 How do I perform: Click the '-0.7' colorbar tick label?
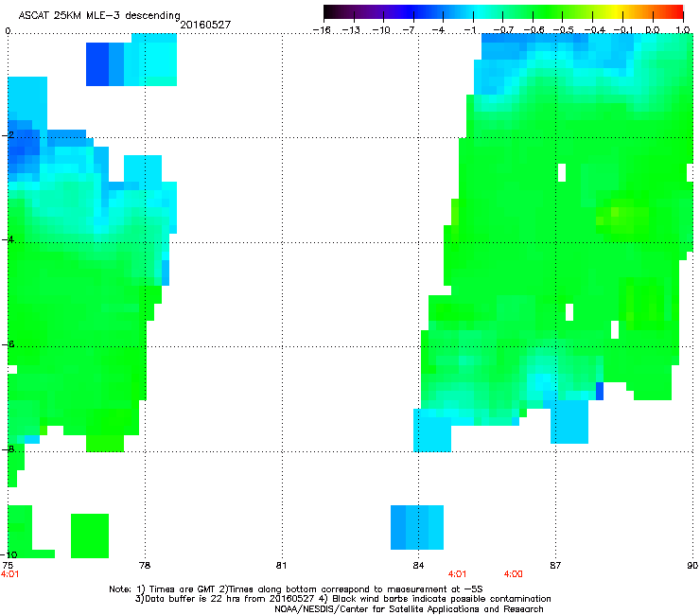503,30
